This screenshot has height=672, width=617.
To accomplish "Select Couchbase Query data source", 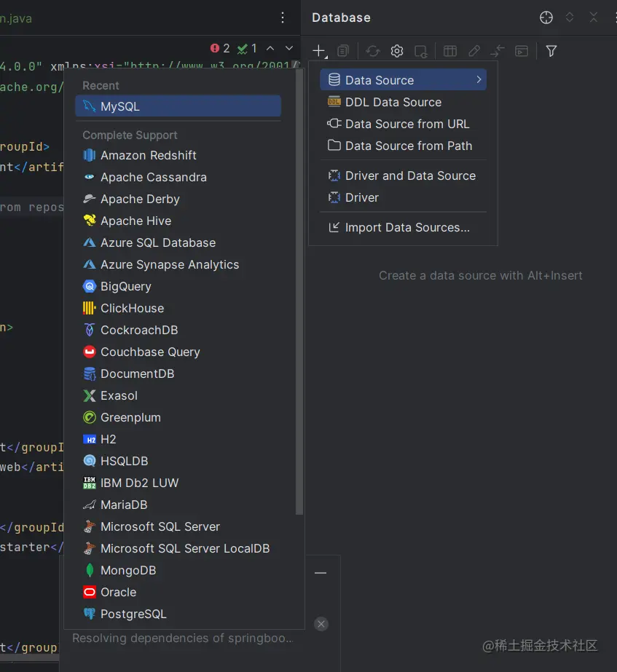I will coord(178,352).
